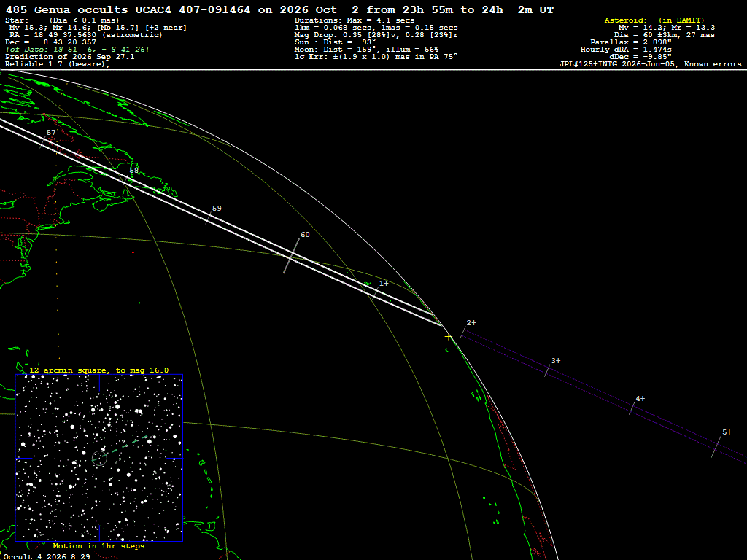The height and width of the screenshot is (560, 747).
Task: Click the target star circle in the chart
Action: (99, 458)
